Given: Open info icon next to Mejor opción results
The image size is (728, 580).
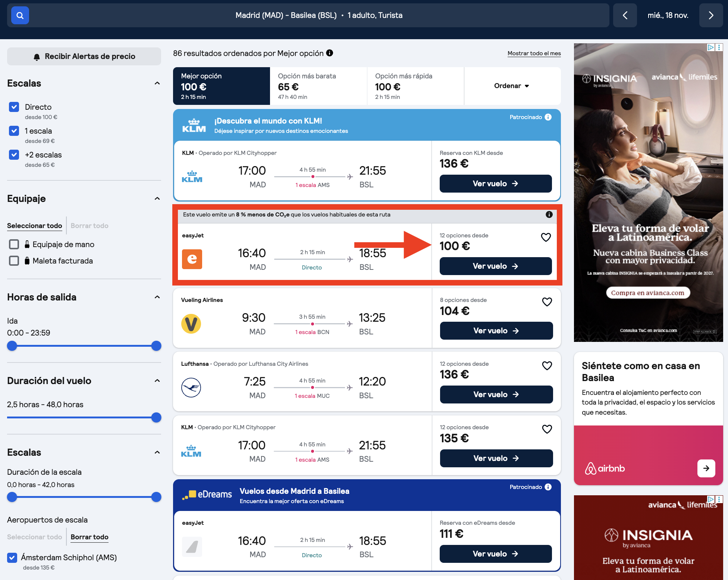Looking at the screenshot, I should (x=330, y=53).
